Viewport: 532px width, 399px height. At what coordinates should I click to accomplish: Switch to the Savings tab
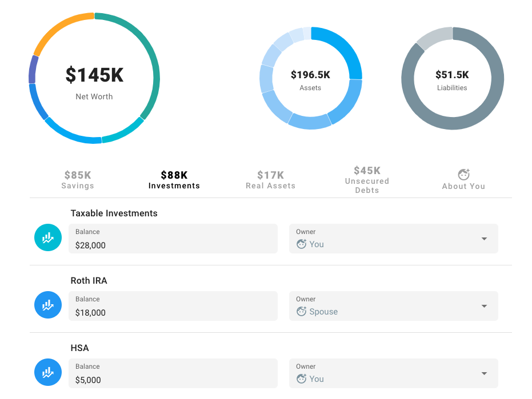pyautogui.click(x=77, y=180)
